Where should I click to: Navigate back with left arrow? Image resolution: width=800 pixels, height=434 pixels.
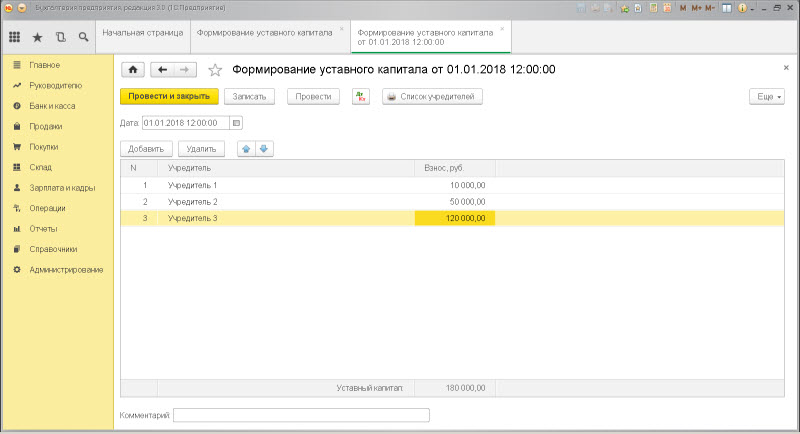coord(162,69)
